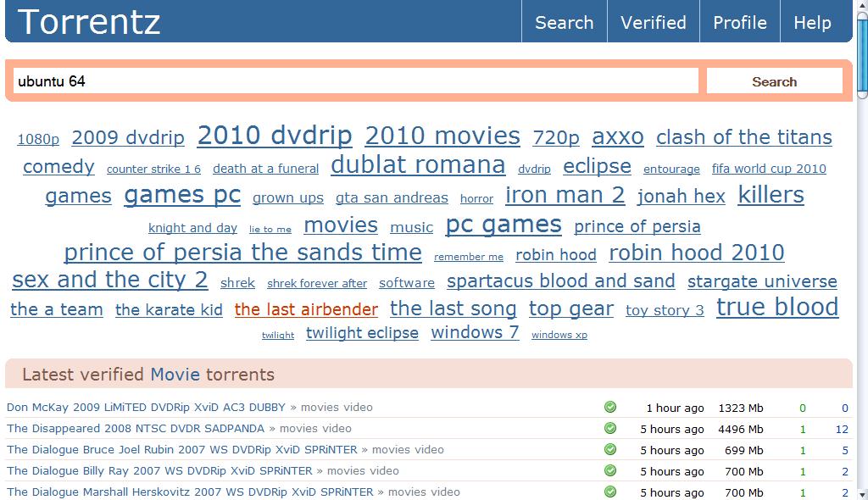868x500 pixels.
Task: Select the '2010 movies' tag
Action: [x=442, y=136]
